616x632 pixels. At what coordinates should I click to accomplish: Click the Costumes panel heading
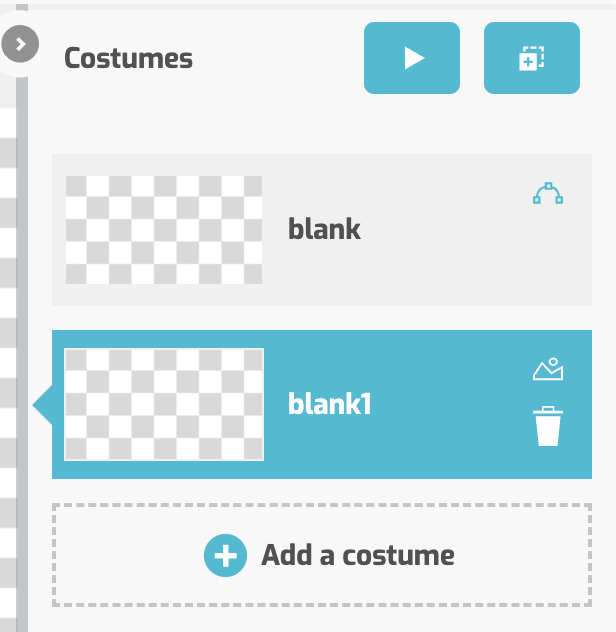[x=128, y=58]
